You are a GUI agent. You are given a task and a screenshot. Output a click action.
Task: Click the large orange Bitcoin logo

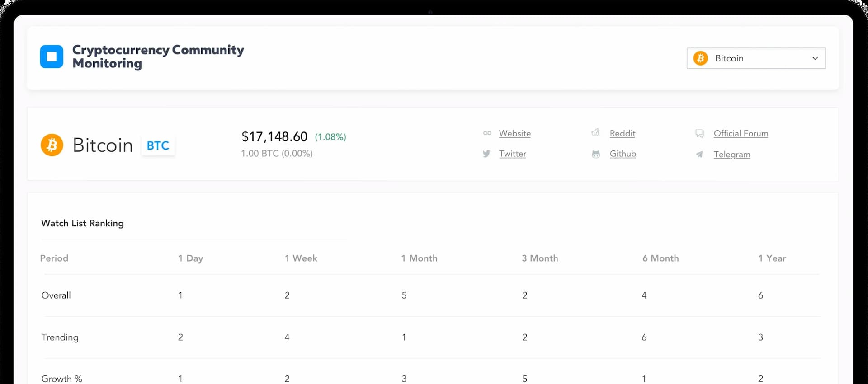click(52, 145)
